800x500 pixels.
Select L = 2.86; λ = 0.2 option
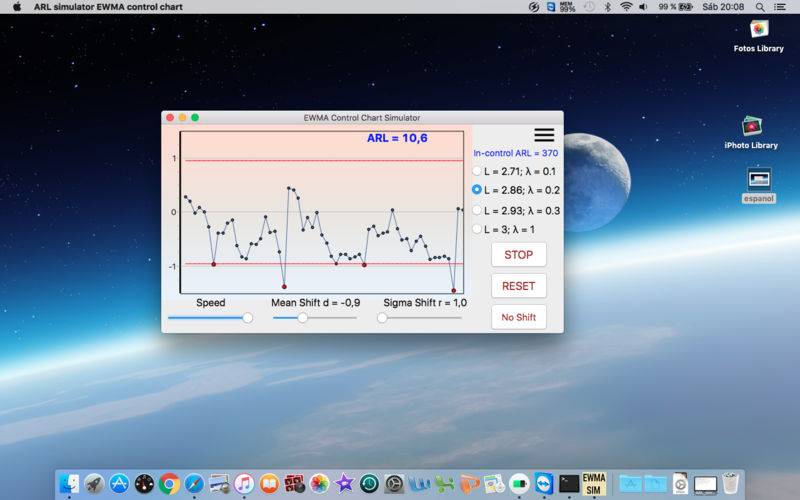point(516,190)
